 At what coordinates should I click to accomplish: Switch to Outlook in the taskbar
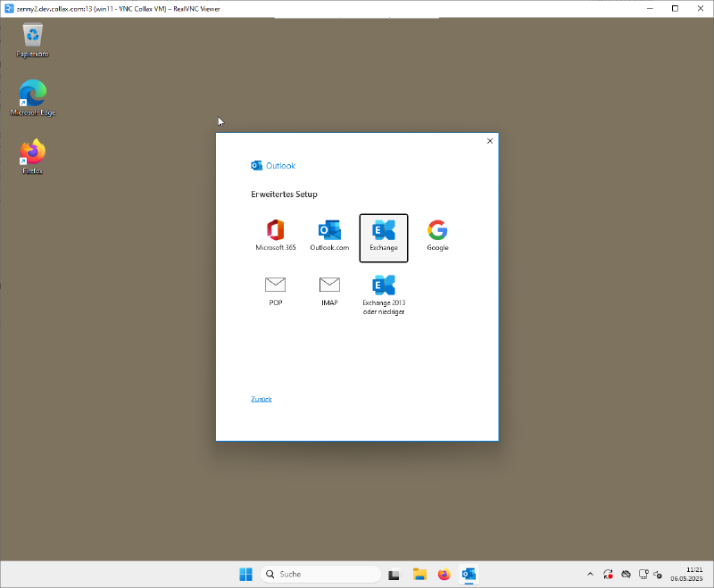[469, 575]
